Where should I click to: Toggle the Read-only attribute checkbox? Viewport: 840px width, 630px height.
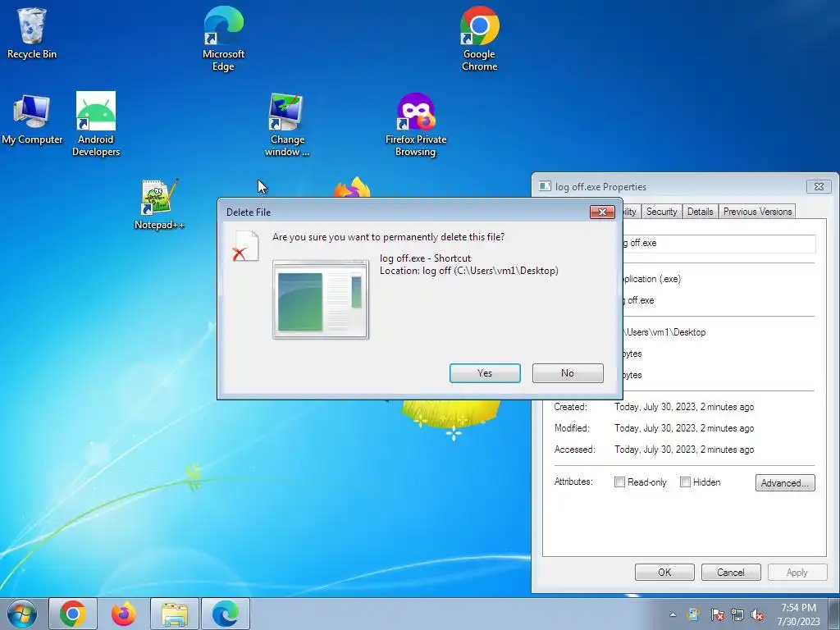(619, 482)
